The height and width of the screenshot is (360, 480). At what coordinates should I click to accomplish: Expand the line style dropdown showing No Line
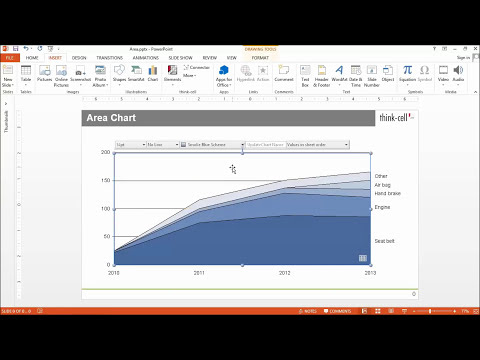point(163,145)
